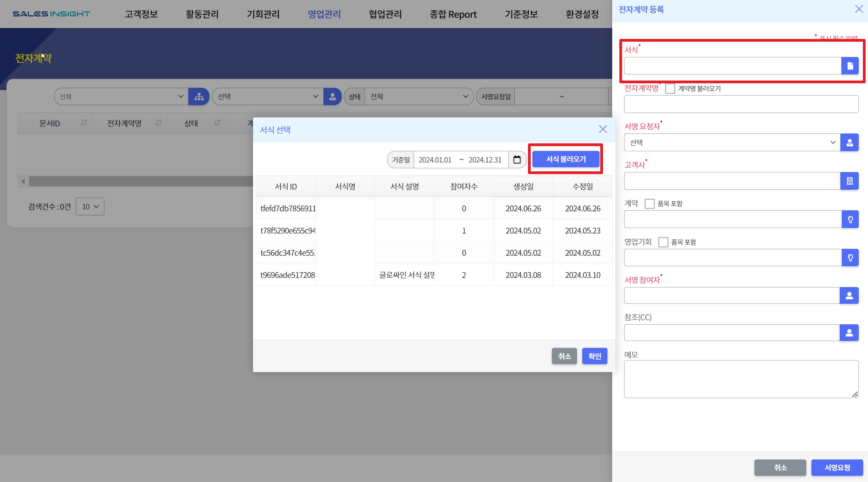Viewport: 868px width, 482px height.
Task: Click person icon beside 선택 filter
Action: tap(332, 97)
